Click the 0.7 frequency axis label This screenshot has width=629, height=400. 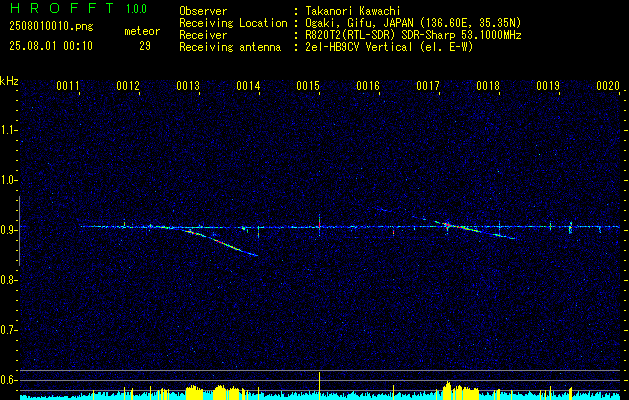click(x=8, y=330)
